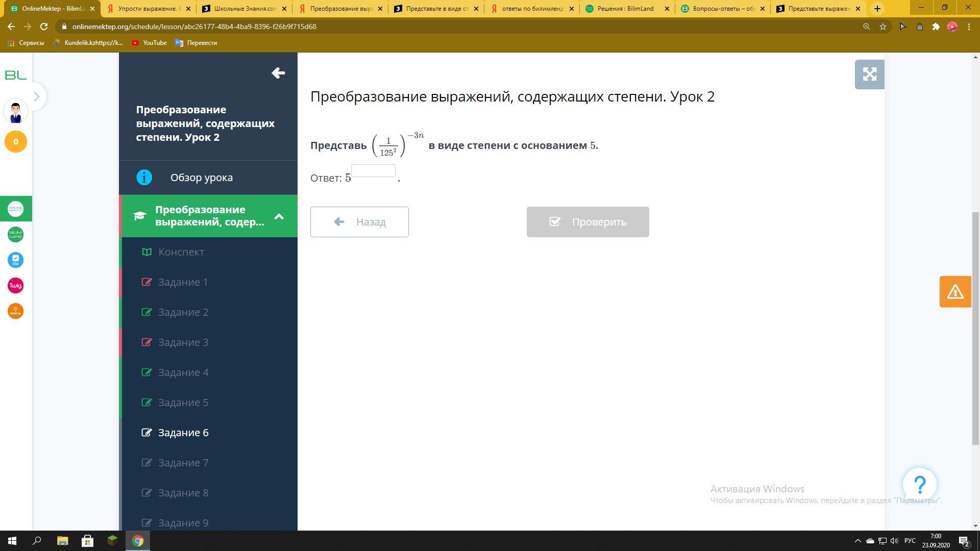Expand the left rail with chevron arrow
This screenshot has height=551, width=980.
36,96
